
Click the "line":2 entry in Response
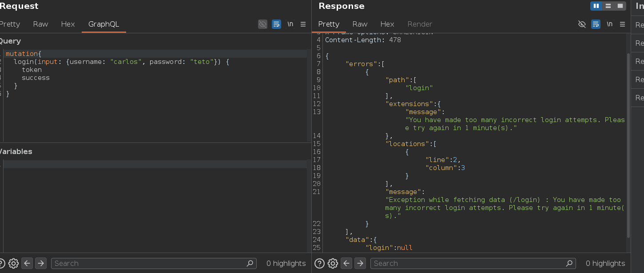point(443,160)
